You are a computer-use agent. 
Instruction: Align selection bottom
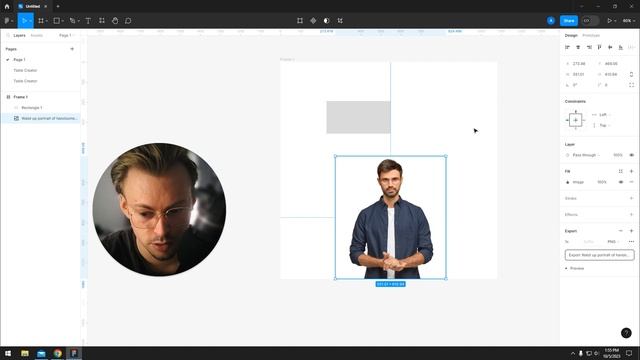click(x=621, y=47)
